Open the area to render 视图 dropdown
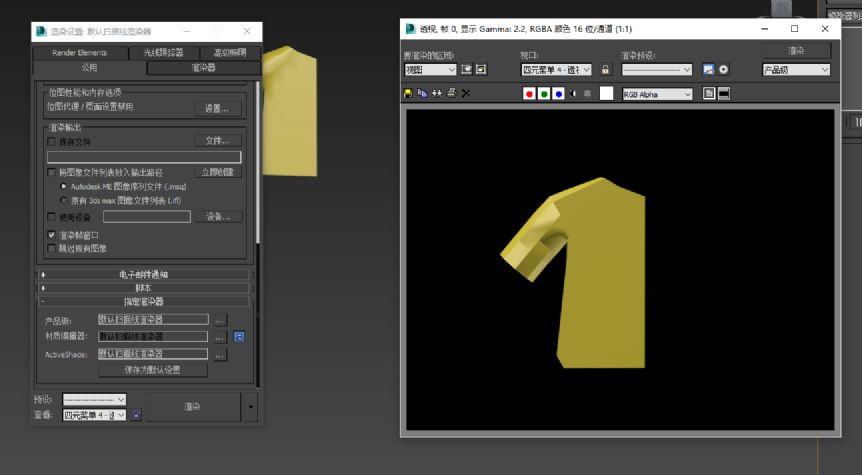 pos(430,70)
